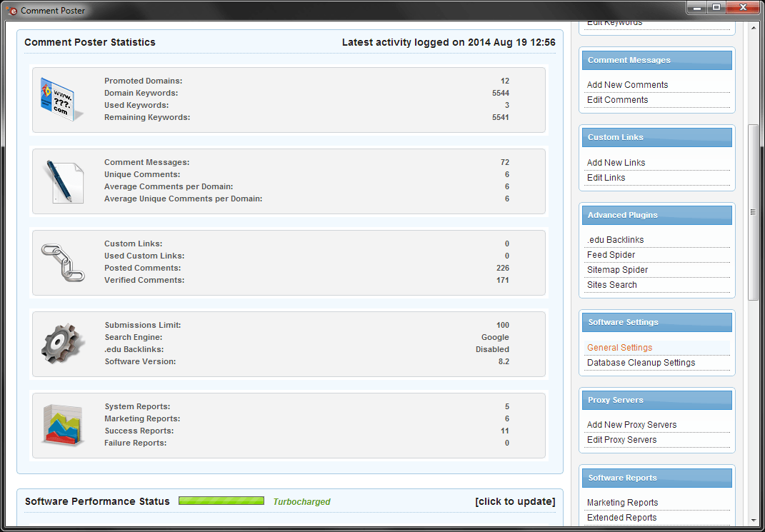This screenshot has width=765, height=532.
Task: Launch the Sitemap Spider plugin
Action: coord(616,269)
